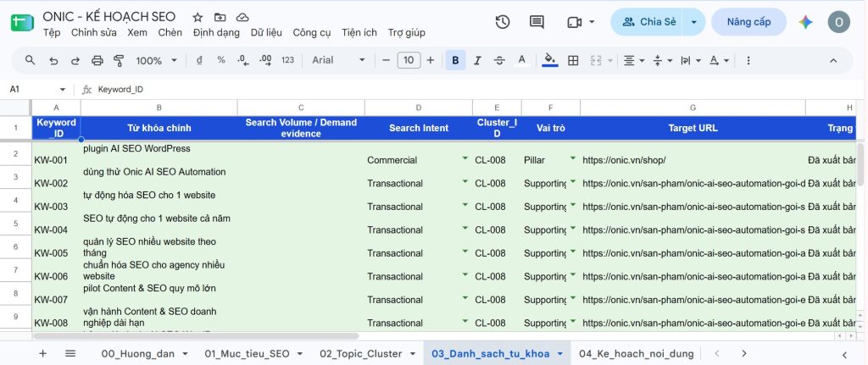This screenshot has width=868, height=365.
Task: Increase the font size
Action: (x=430, y=60)
